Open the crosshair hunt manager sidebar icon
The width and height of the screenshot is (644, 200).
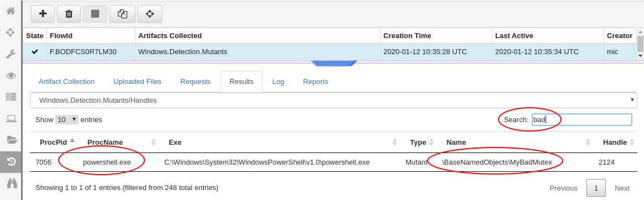coord(11,33)
